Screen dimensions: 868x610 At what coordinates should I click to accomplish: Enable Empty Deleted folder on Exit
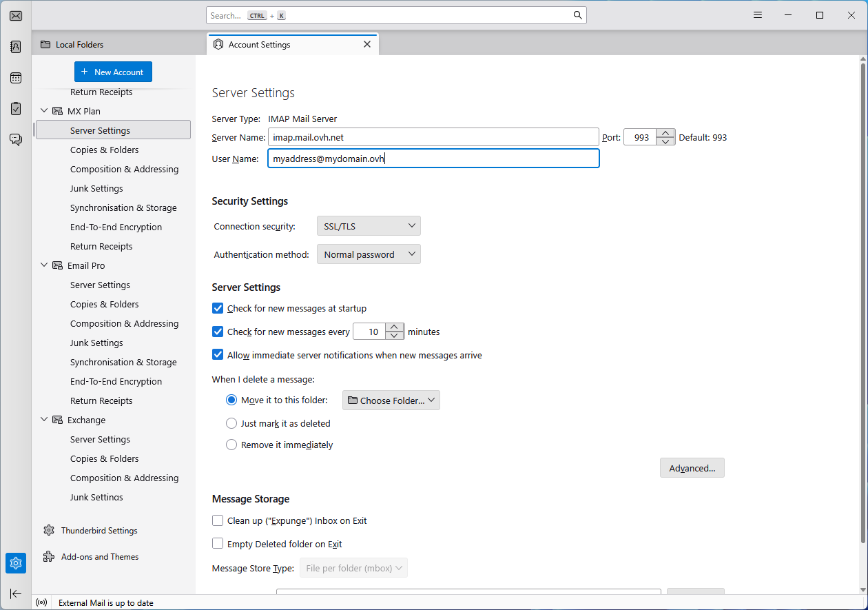click(218, 544)
